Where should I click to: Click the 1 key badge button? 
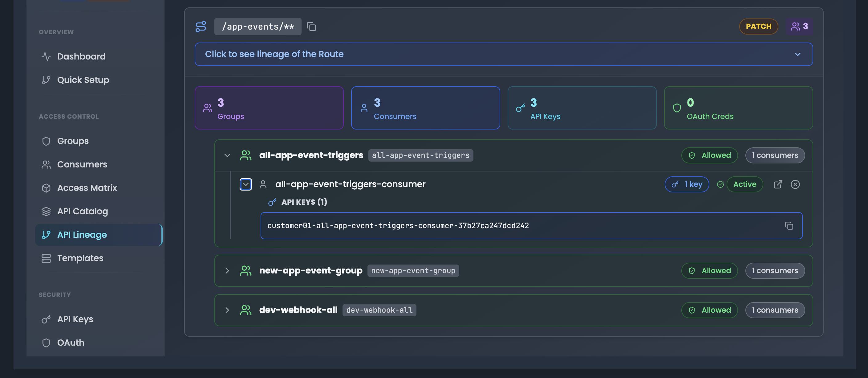click(686, 184)
